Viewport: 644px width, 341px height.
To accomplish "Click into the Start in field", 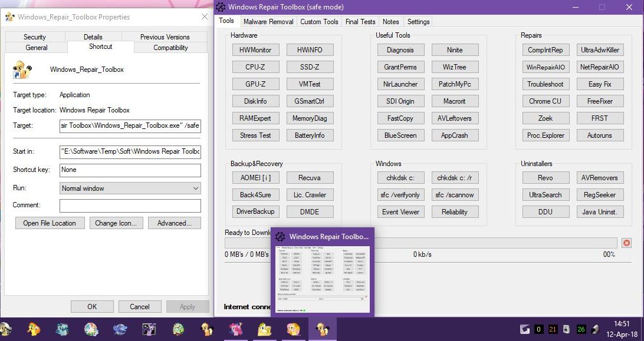I will (130, 151).
